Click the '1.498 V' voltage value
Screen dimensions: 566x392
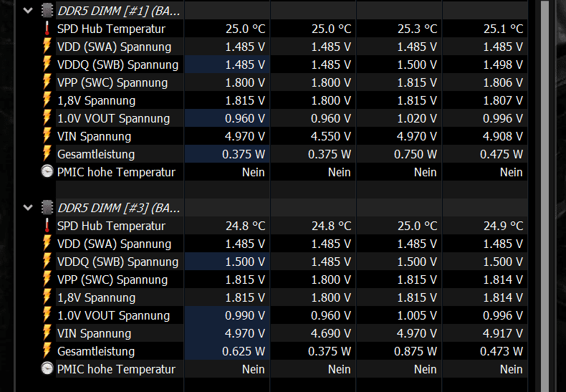click(503, 64)
